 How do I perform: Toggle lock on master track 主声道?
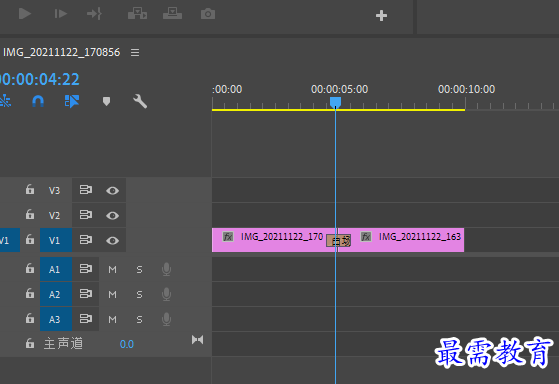[x=30, y=343]
